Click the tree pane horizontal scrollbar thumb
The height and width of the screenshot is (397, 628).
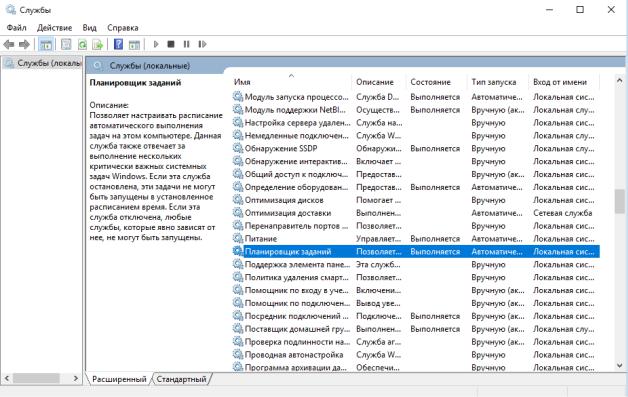[x=36, y=378]
